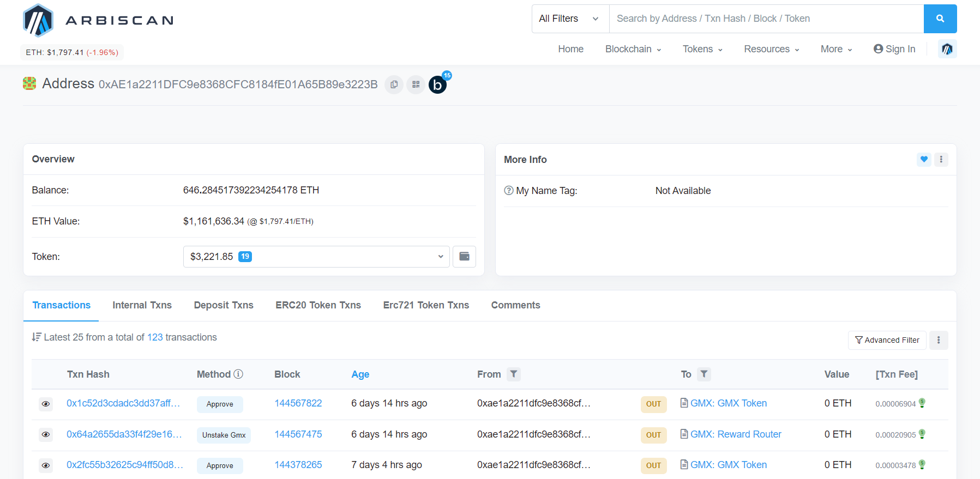The width and height of the screenshot is (980, 479).
Task: Click the Unstake Gmx method badge
Action: (x=224, y=435)
